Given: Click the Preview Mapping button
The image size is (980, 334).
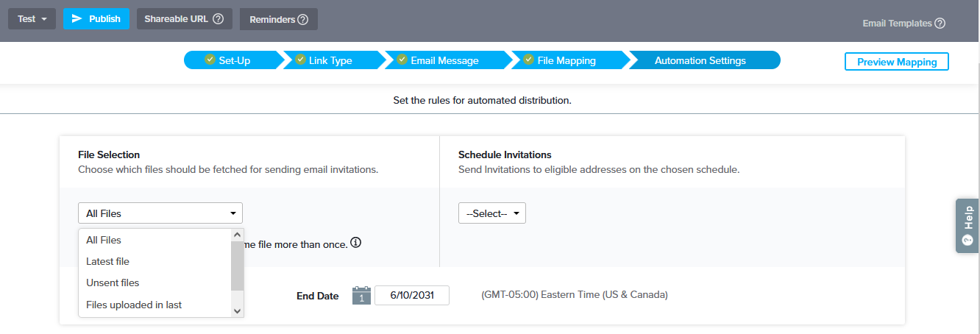Looking at the screenshot, I should click(x=896, y=62).
